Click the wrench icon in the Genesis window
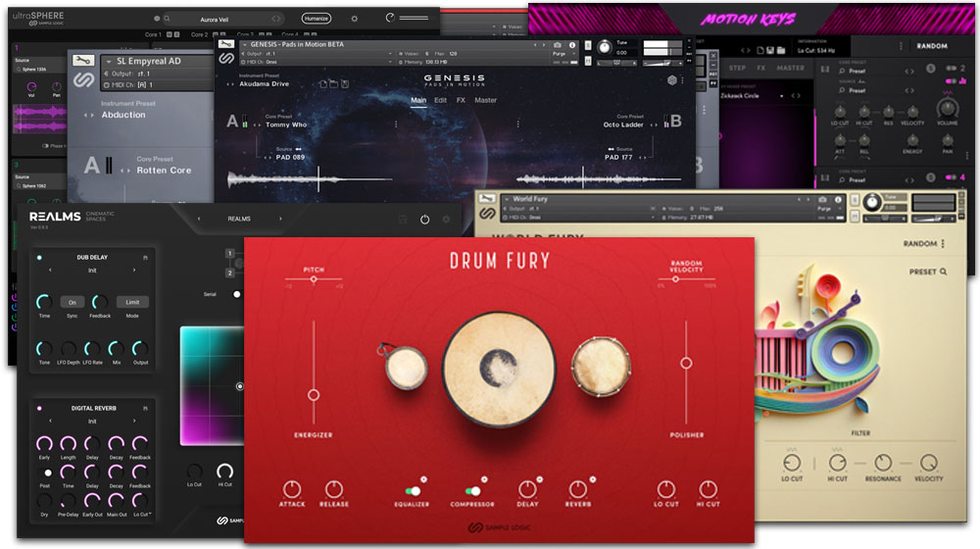This screenshot has width=980, height=549. (x=226, y=44)
